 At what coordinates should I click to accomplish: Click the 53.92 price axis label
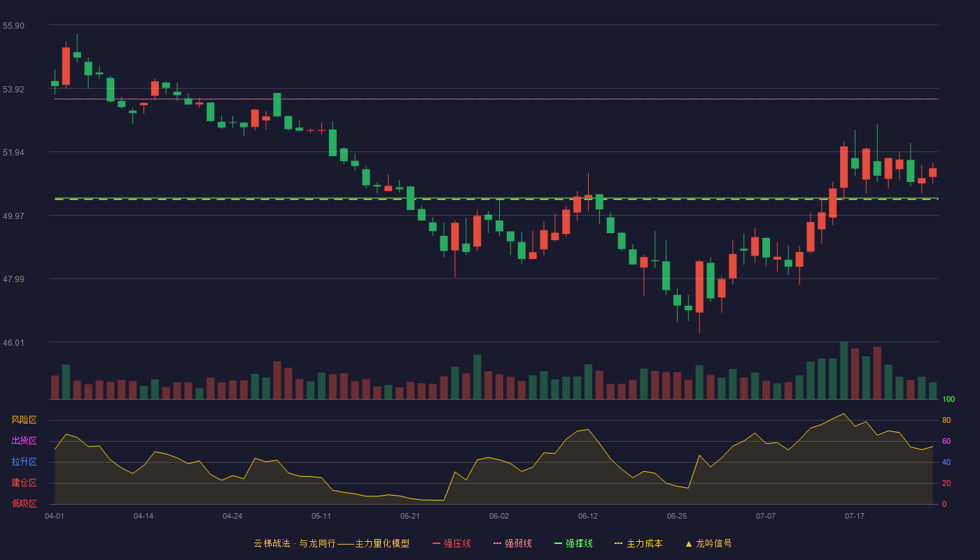coord(13,90)
